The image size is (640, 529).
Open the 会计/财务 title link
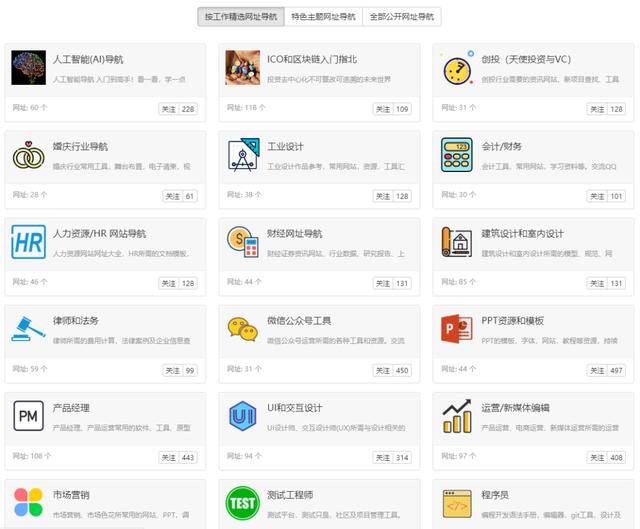[501, 147]
